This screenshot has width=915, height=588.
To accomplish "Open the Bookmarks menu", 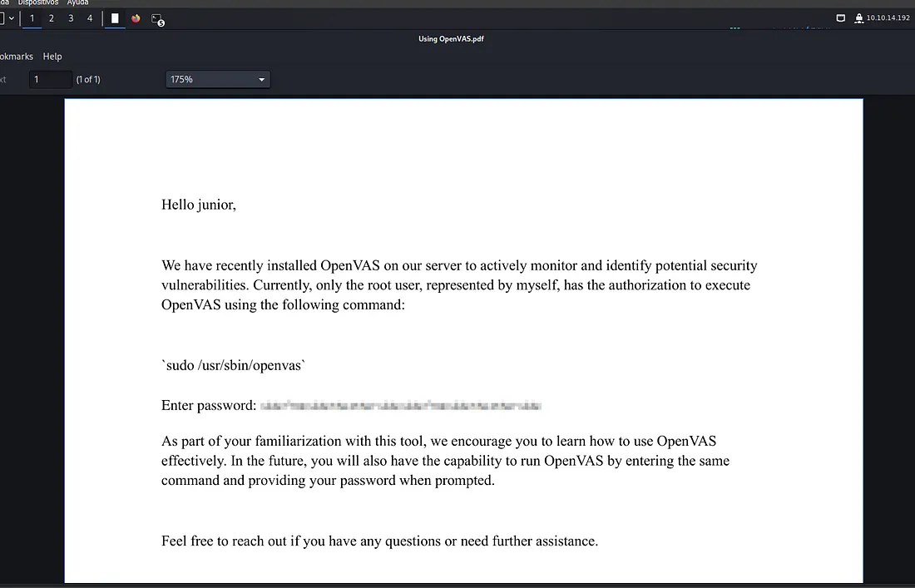I will coord(17,57).
